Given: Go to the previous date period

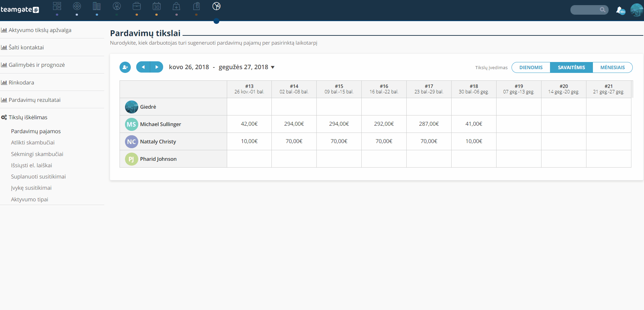Looking at the screenshot, I should [x=143, y=67].
